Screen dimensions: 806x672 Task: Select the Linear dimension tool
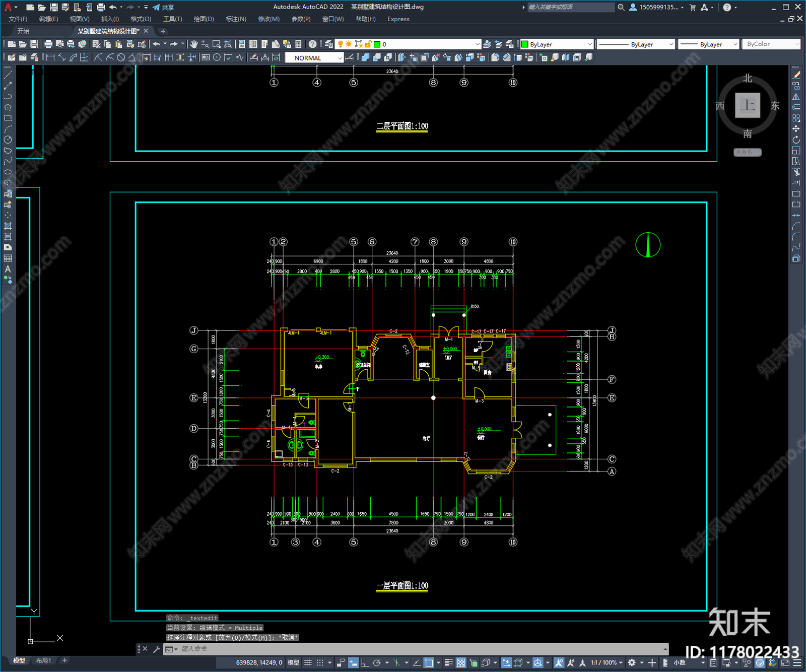point(50,57)
